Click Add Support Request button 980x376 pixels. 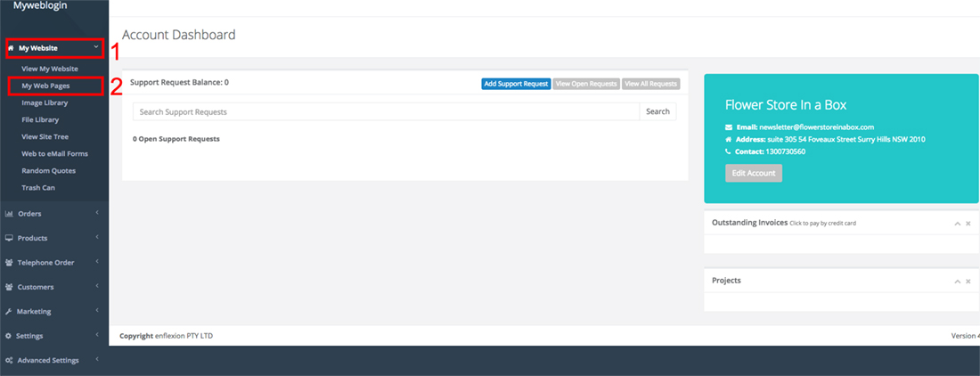coord(516,84)
